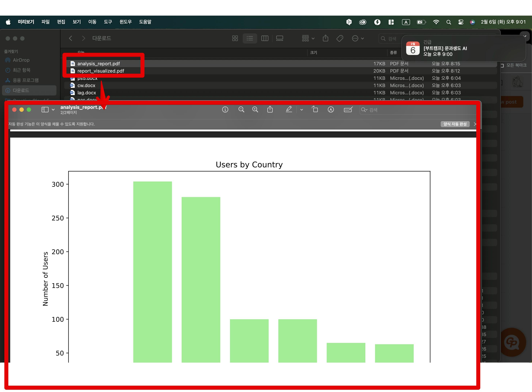Click the form AutoFill button in the Preview banner

(455, 124)
